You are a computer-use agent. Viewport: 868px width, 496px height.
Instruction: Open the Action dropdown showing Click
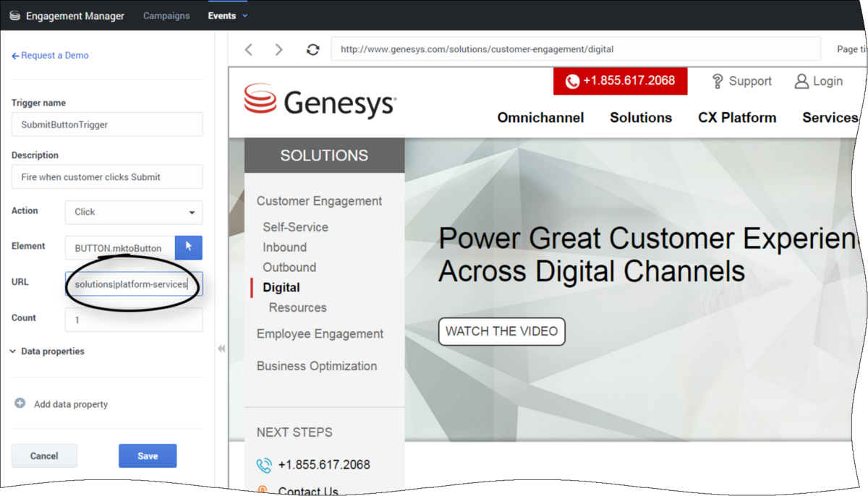pos(134,212)
